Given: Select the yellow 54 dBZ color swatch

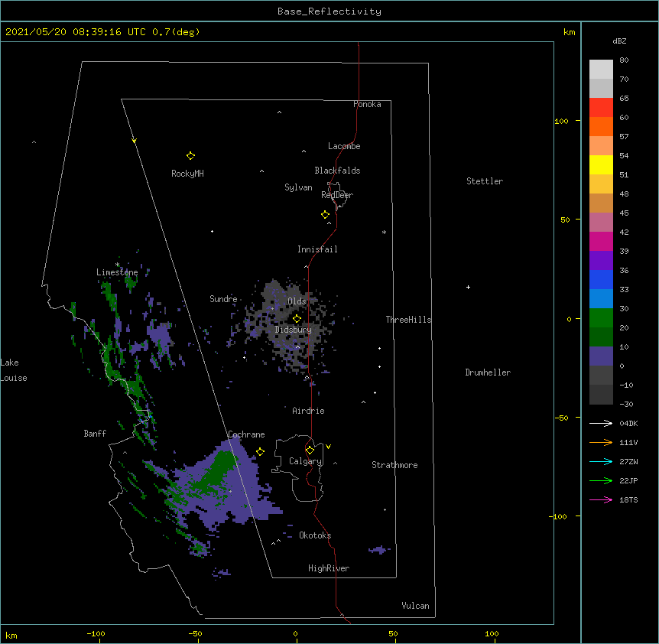Looking at the screenshot, I should pos(601,164).
